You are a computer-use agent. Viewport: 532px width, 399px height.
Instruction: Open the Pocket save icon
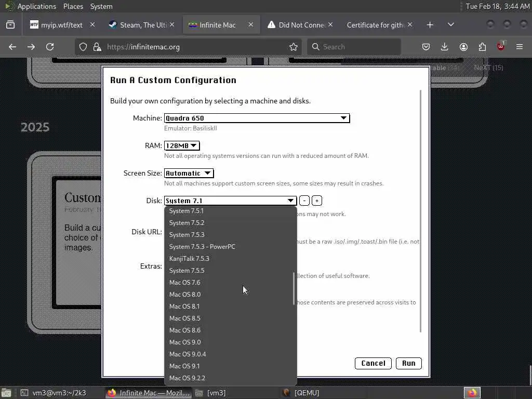click(426, 47)
